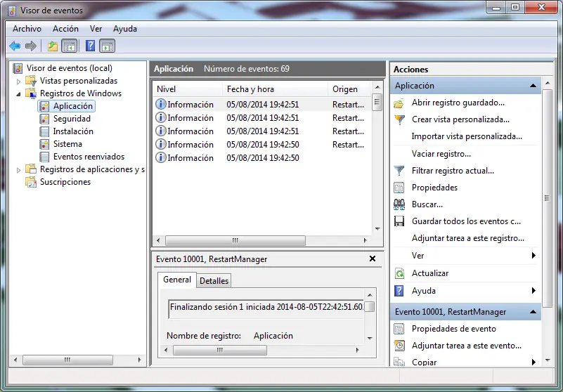Click Guardar todos los eventos action
Image resolution: width=563 pixels, height=392 pixels.
466,221
